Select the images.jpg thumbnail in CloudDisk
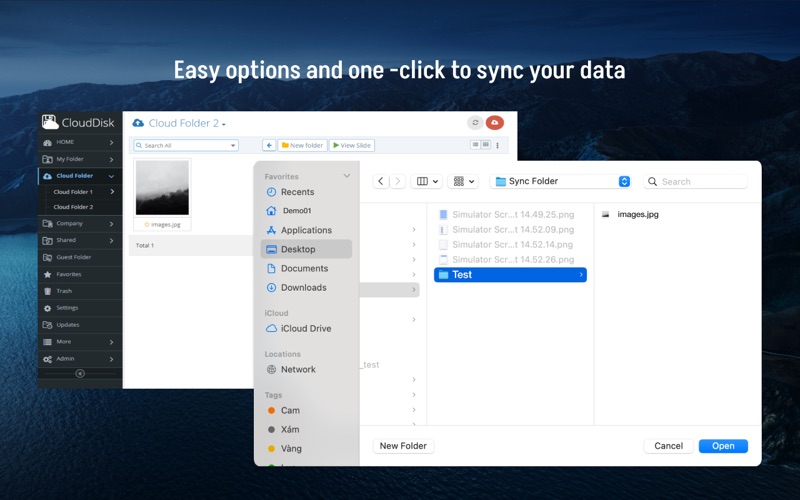The height and width of the screenshot is (500, 800). click(x=162, y=187)
